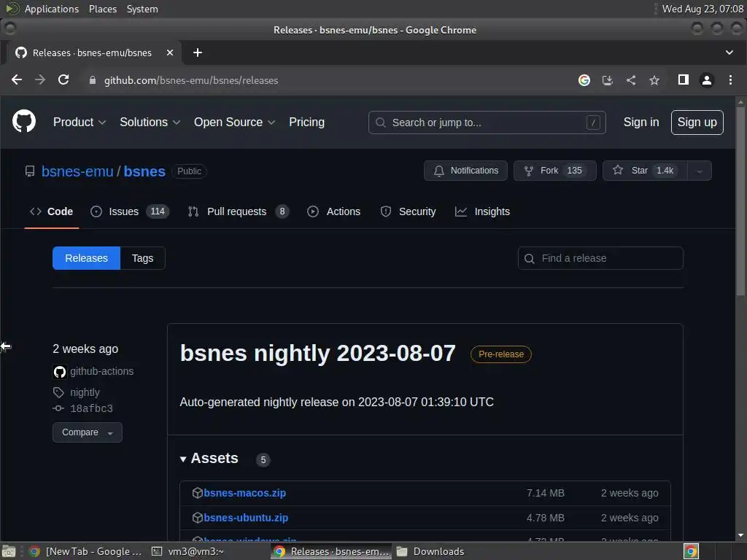Click the commit icon beside 18afbc3
This screenshot has width=747, height=560.
(58, 408)
